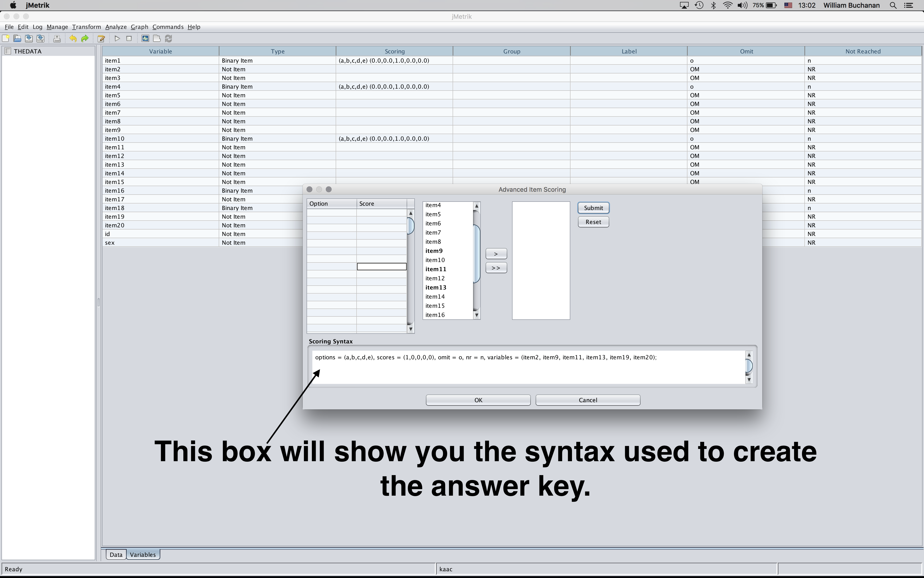
Task: Open the Graph menu
Action: 139,27
